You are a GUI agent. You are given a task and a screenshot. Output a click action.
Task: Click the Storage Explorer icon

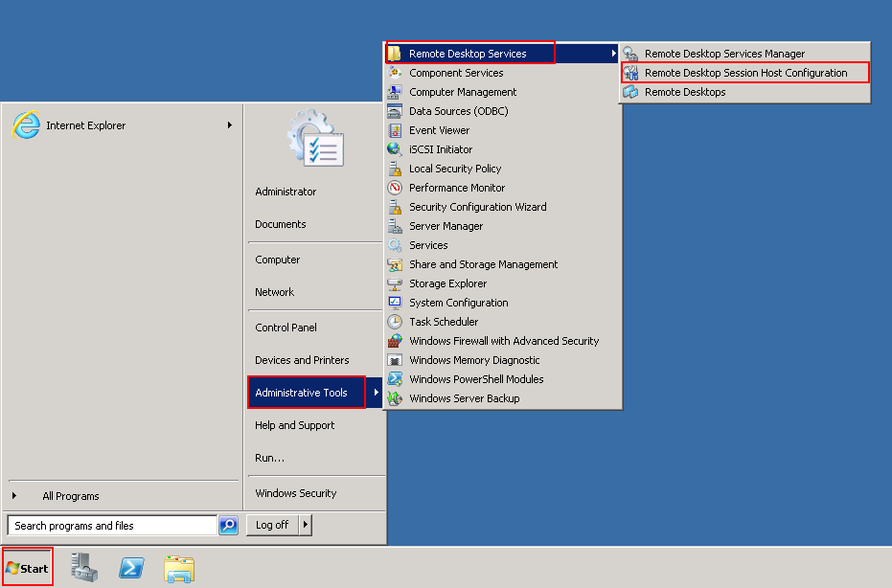(x=395, y=283)
